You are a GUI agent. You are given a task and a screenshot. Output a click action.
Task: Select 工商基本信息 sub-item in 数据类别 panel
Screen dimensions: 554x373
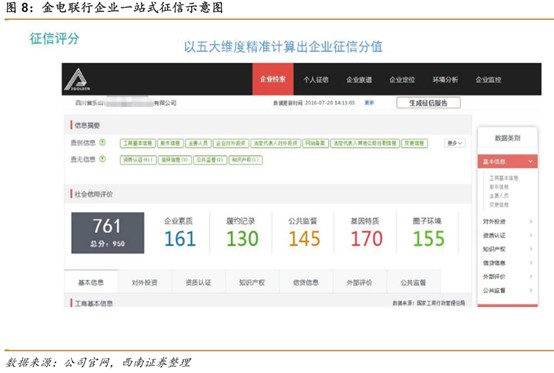tap(503, 178)
